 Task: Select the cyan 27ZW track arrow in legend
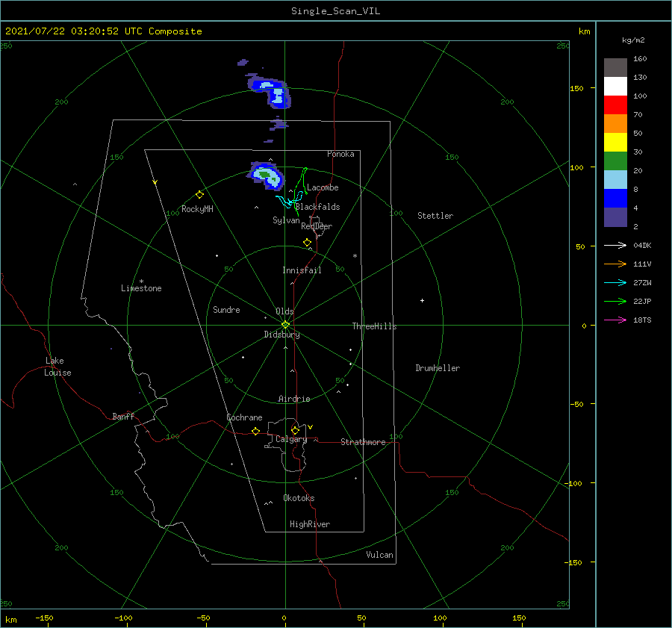click(615, 282)
